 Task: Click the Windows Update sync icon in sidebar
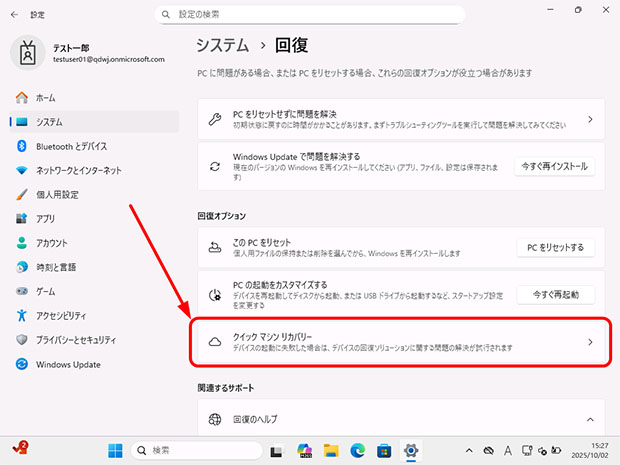(x=22, y=364)
